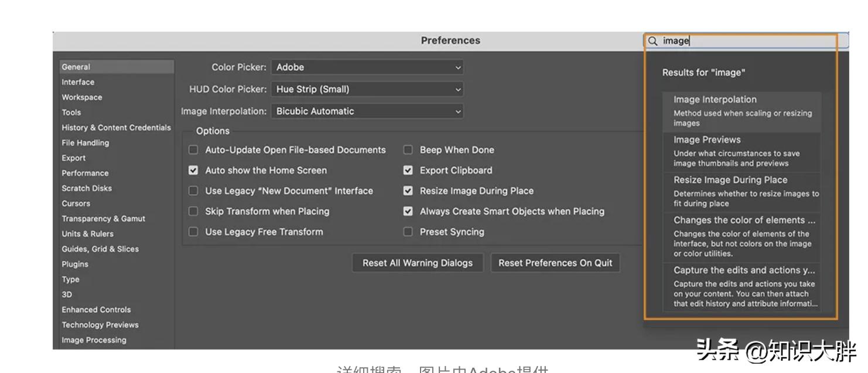Open the Plugins preferences category
Viewport: 868px width, 373px height.
(75, 265)
